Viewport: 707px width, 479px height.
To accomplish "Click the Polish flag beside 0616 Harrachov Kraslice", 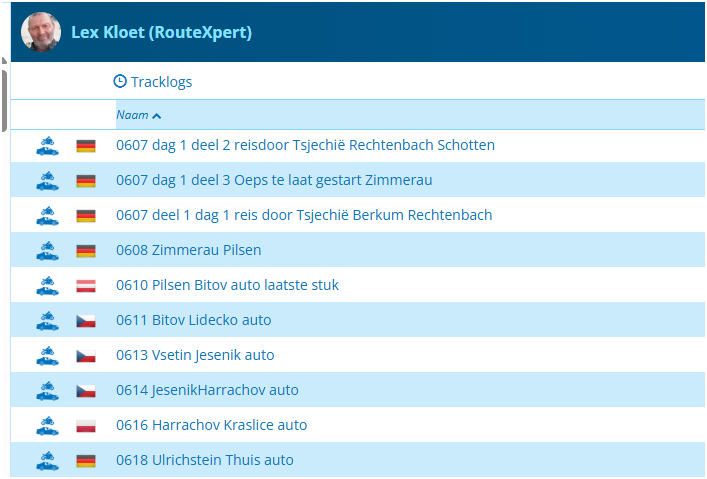I will click(86, 425).
